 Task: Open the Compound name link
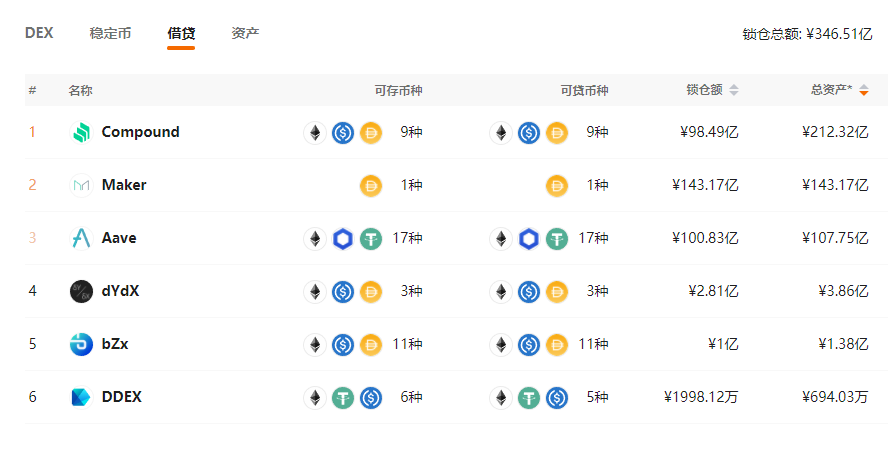click(140, 132)
